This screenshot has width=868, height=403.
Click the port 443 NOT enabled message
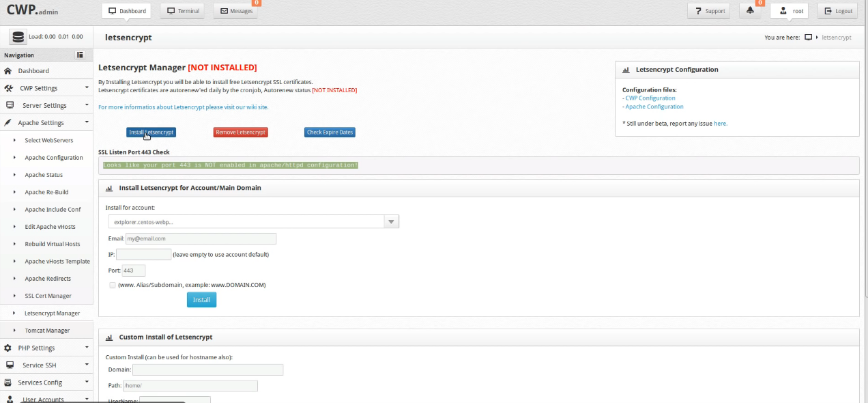(231, 165)
